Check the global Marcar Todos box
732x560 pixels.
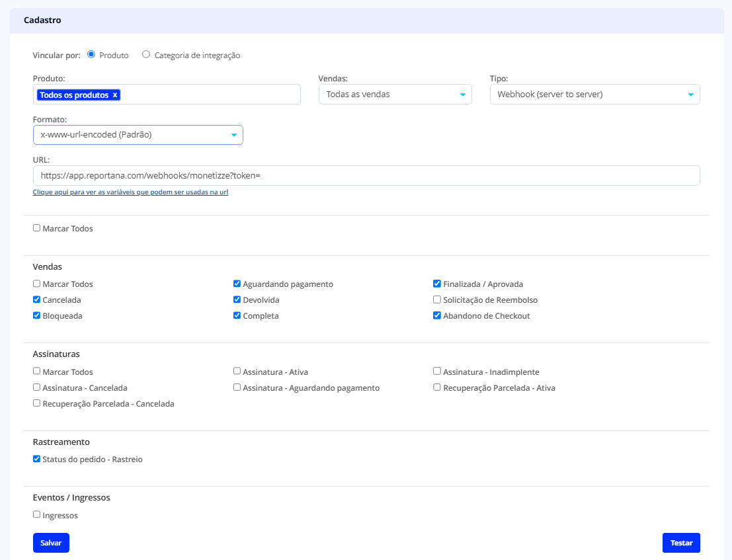coord(36,228)
